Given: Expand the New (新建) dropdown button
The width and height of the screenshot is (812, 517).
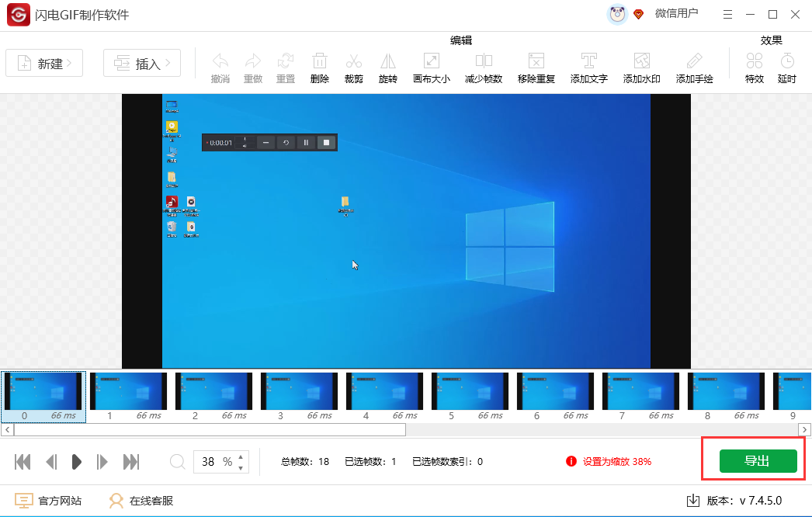Looking at the screenshot, I should 44,64.
